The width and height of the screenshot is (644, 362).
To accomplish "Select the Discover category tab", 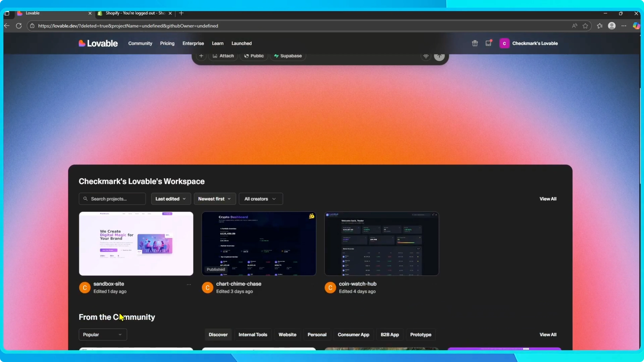I will [218, 335].
